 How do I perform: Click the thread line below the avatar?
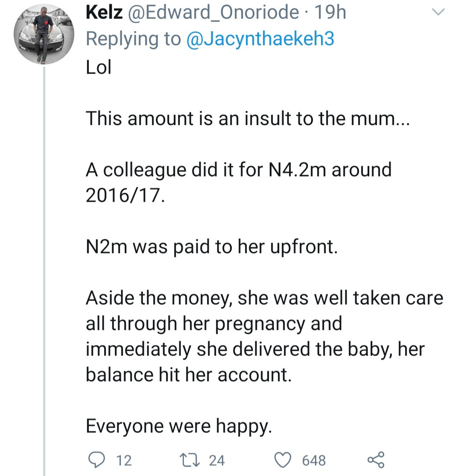coord(44,270)
